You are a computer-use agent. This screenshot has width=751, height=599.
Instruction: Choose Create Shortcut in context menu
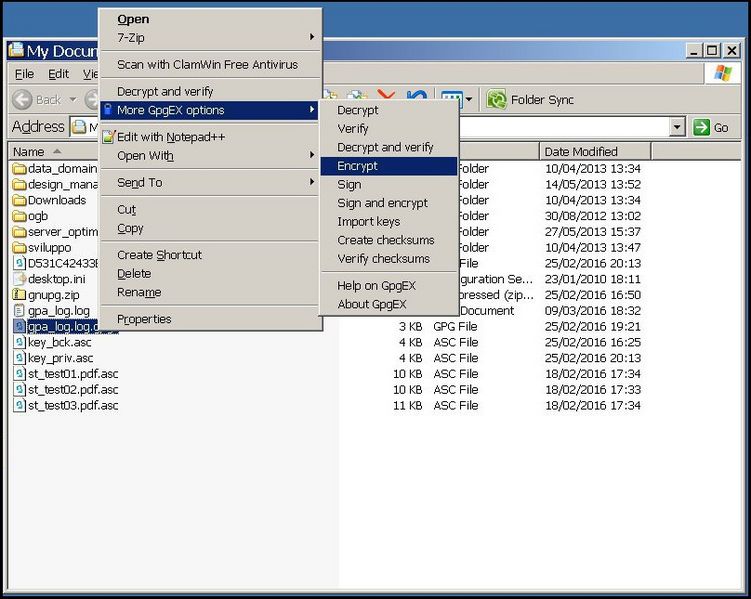(x=210, y=255)
